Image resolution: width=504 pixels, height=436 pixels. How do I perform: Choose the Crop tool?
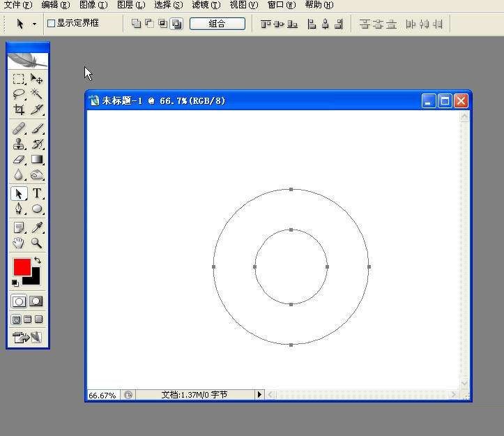point(19,110)
